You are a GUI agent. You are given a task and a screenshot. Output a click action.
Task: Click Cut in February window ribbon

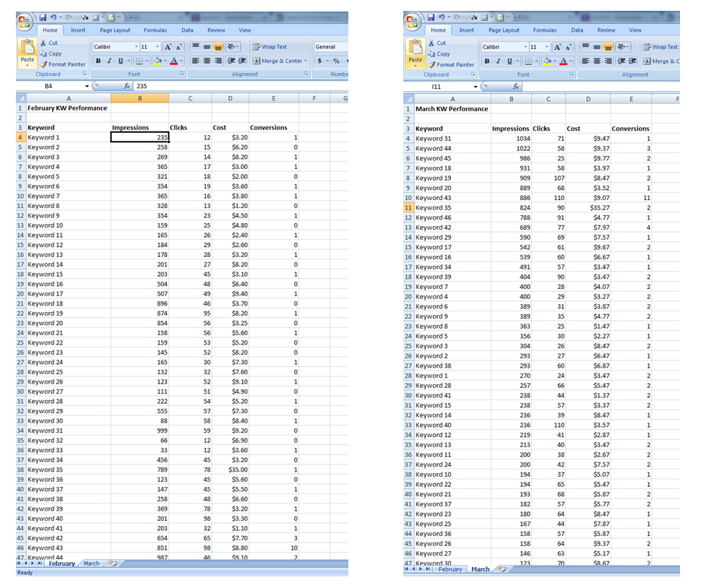[x=48, y=43]
